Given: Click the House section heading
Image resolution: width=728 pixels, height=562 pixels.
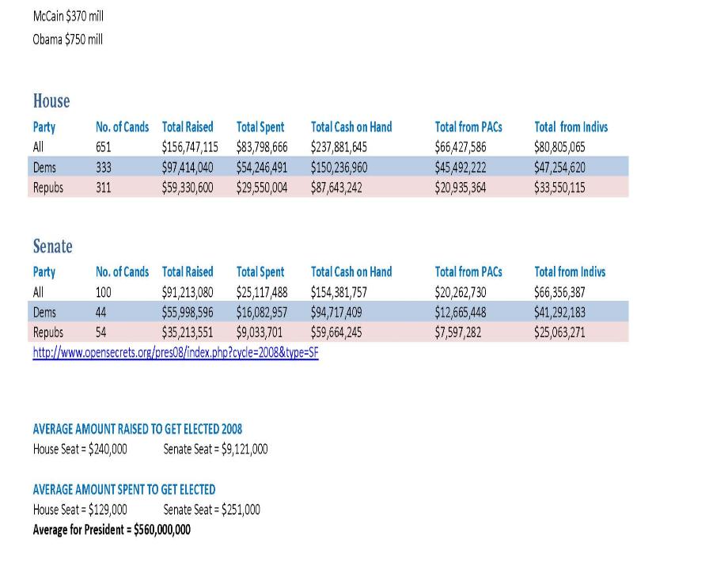Looking at the screenshot, I should coord(51,101).
